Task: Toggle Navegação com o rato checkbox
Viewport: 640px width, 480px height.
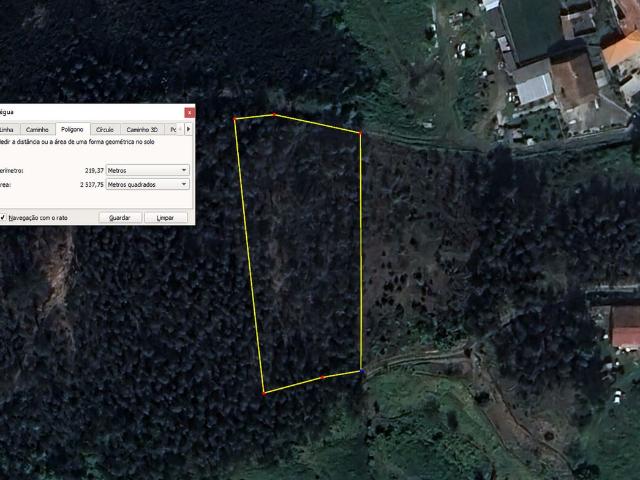Action: (x=3, y=218)
